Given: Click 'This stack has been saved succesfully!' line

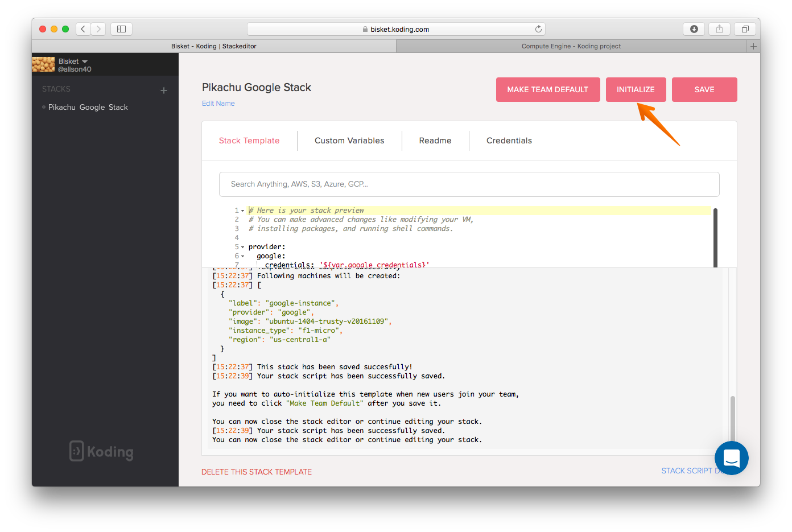Looking at the screenshot, I should coord(335,367).
